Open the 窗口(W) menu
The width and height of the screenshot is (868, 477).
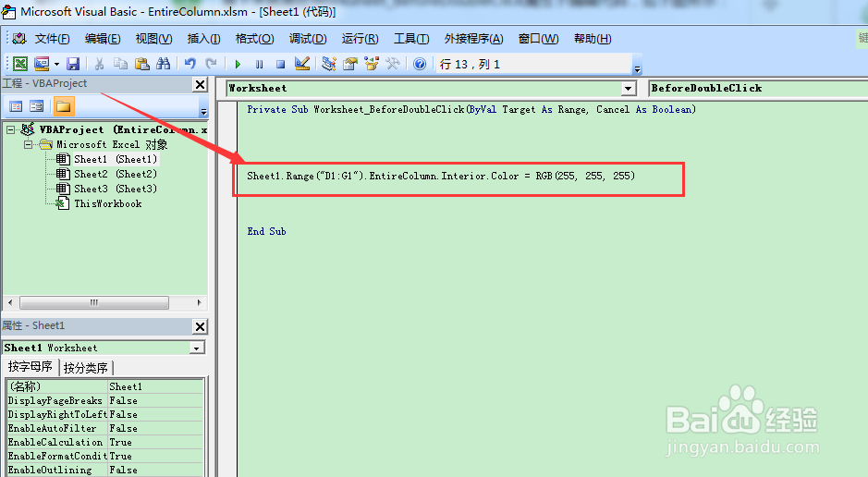(x=538, y=39)
